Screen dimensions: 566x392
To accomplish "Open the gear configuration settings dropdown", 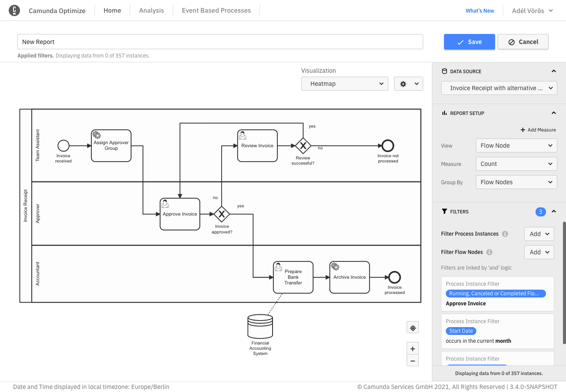I will pos(408,84).
